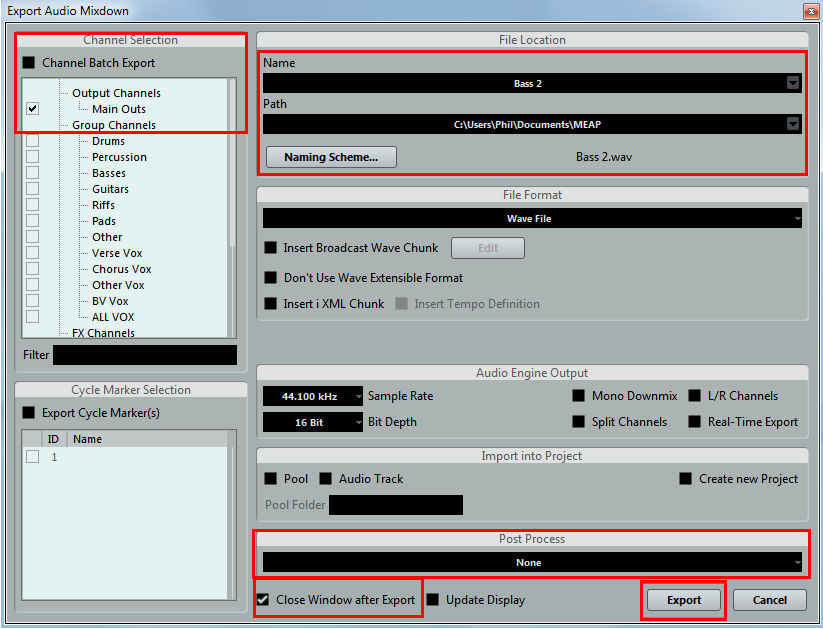Screen dimensions: 823x629
Task: Tick the Percussion group channel checkbox
Action: tap(33, 156)
